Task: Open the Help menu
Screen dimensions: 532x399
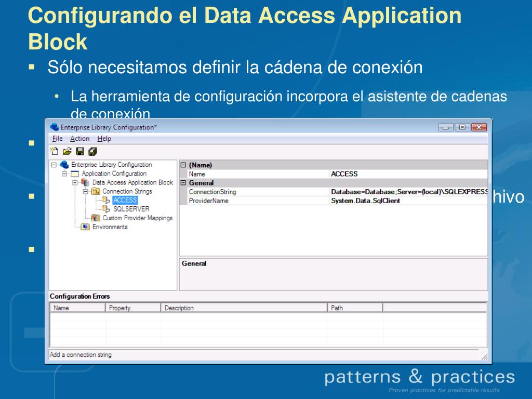Action: point(104,138)
